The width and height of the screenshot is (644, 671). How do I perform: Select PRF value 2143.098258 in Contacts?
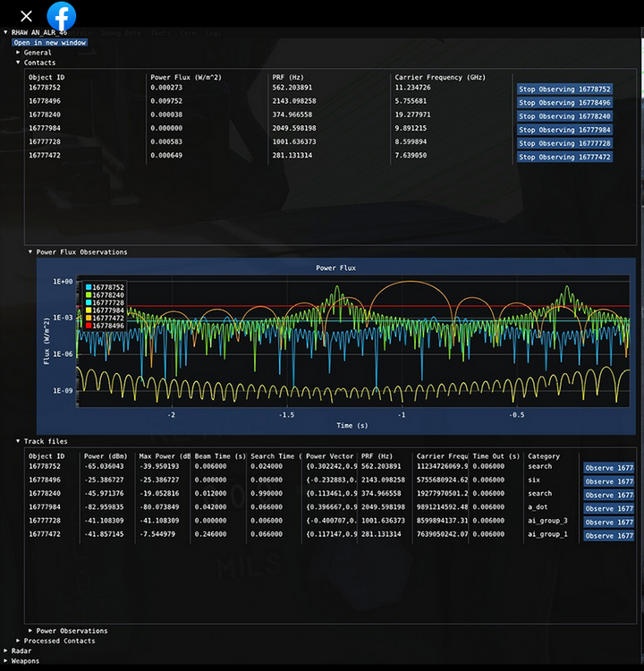click(x=294, y=101)
